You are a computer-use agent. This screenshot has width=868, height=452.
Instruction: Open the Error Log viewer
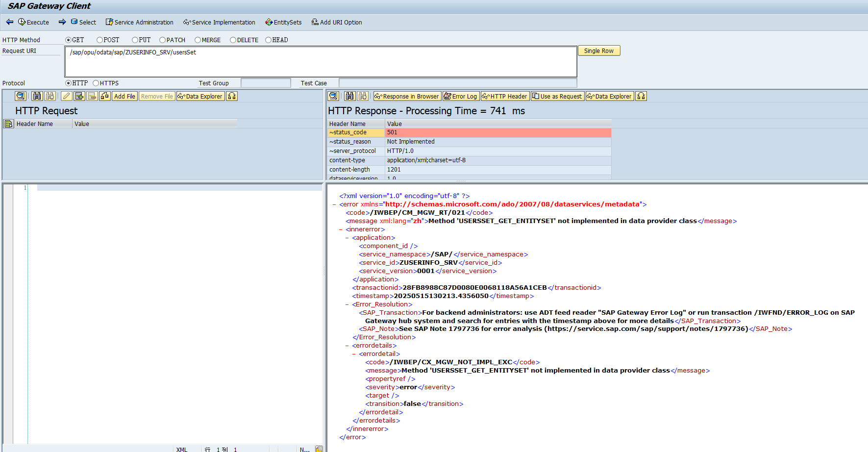(460, 96)
